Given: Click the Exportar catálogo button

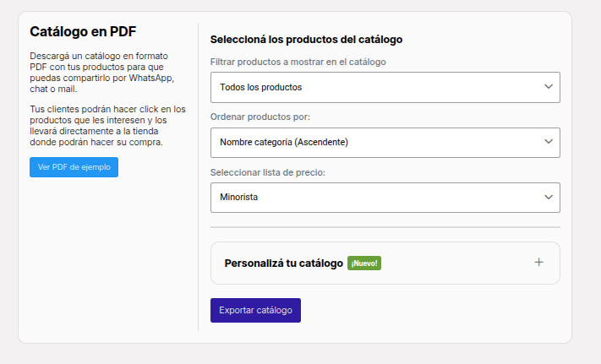Looking at the screenshot, I should [x=255, y=310].
